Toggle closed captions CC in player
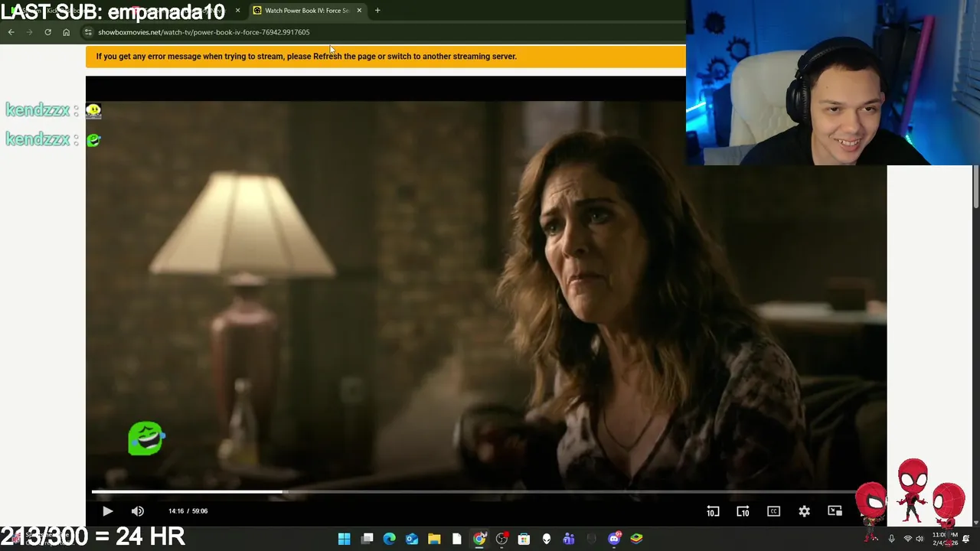Viewport: 980px width, 551px height. pos(773,511)
